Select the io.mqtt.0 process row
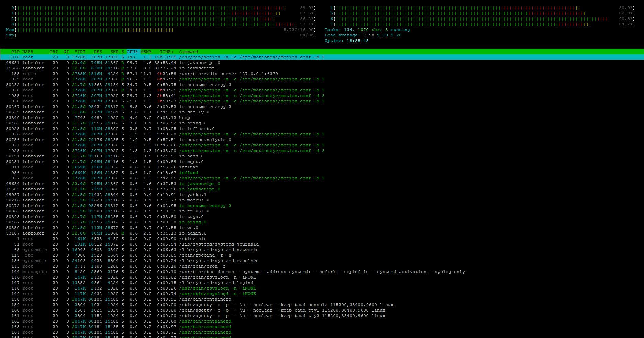 tap(322, 162)
